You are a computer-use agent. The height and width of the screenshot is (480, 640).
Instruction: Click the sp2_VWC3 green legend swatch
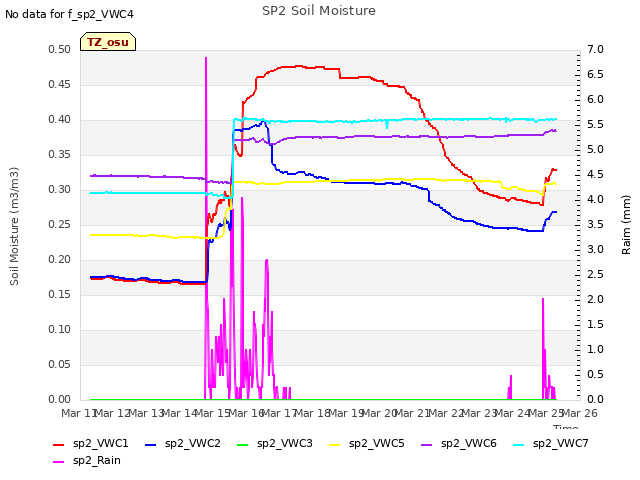242,444
